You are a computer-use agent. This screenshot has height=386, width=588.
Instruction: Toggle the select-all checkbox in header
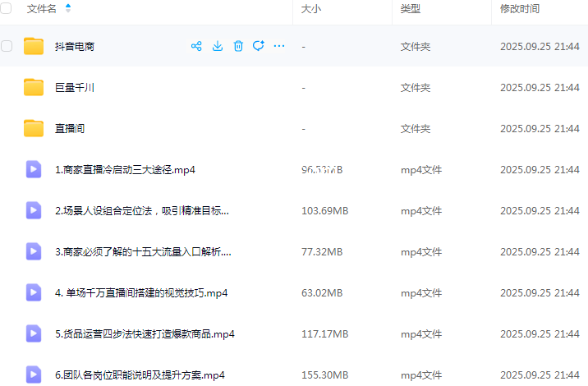[7, 9]
